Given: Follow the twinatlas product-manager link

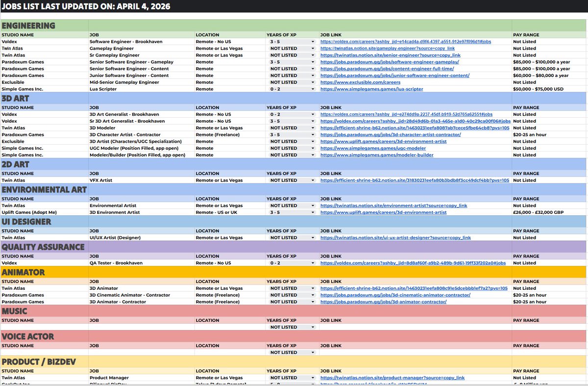Looking at the screenshot, I should coord(392,378).
